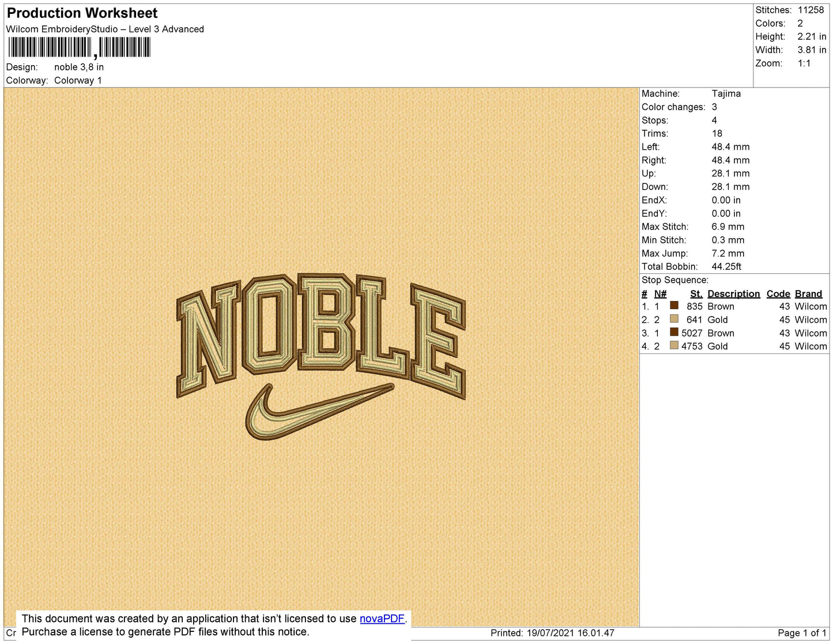Select the 'Colorway 1' value
The height and width of the screenshot is (644, 833).
click(x=78, y=80)
